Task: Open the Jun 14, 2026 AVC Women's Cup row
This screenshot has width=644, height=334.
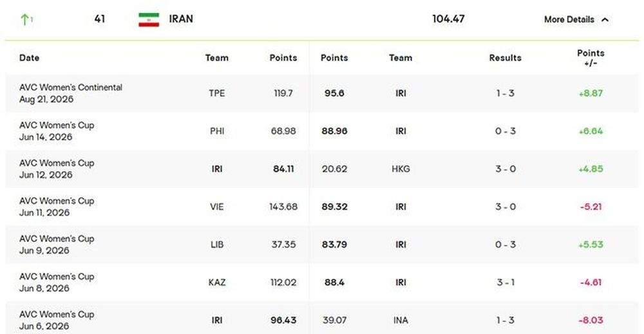Action: 322,131
